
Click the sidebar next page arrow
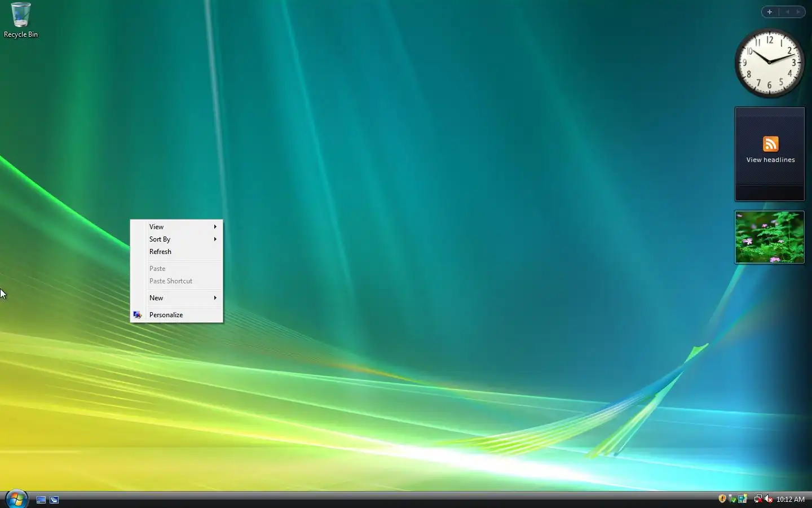pyautogui.click(x=798, y=12)
